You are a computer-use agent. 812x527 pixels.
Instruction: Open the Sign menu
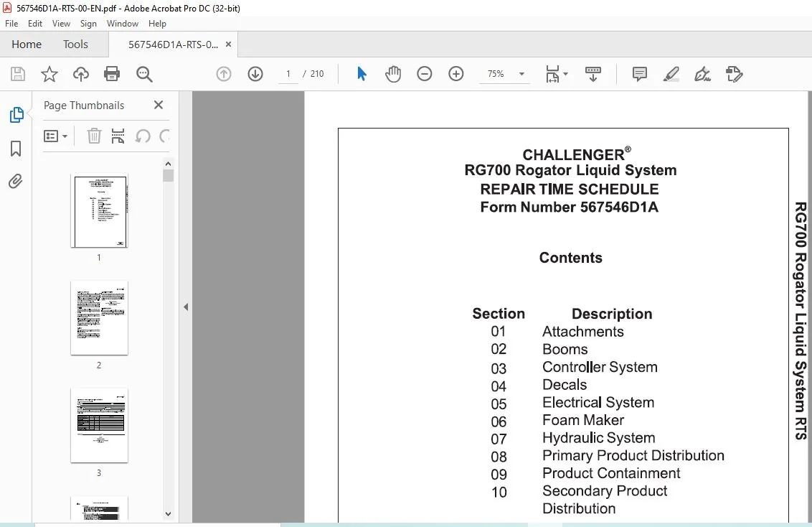[88, 23]
